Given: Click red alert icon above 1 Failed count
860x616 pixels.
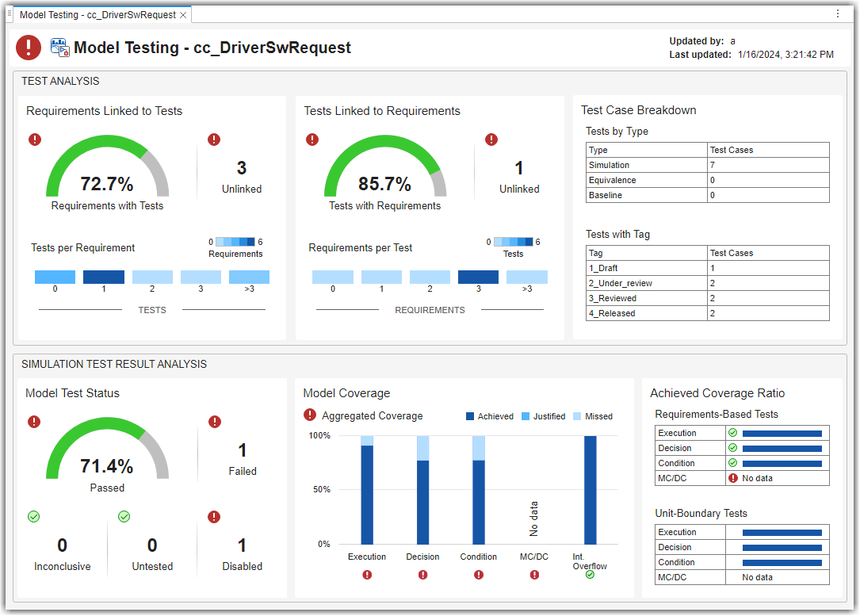Looking at the screenshot, I should tap(214, 422).
